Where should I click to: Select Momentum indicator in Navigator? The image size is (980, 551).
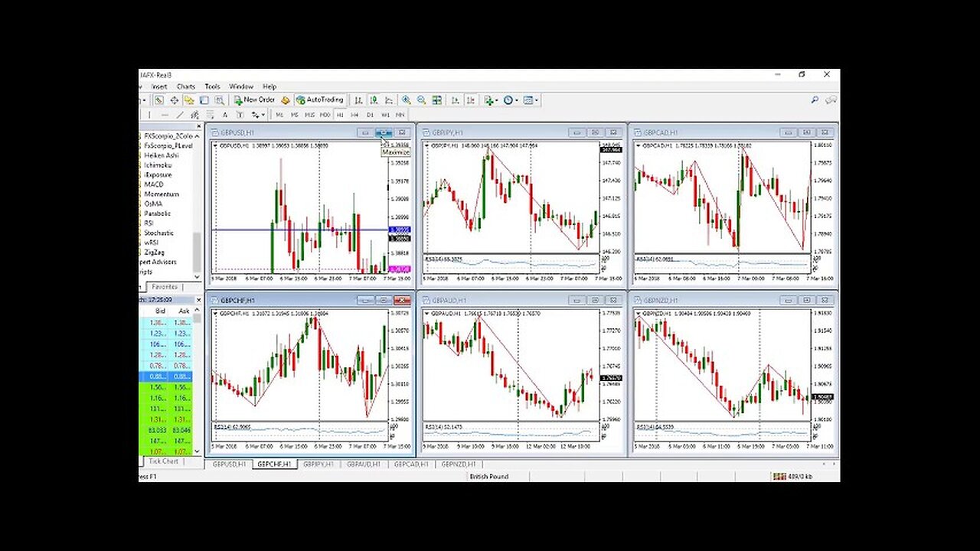coord(161,194)
